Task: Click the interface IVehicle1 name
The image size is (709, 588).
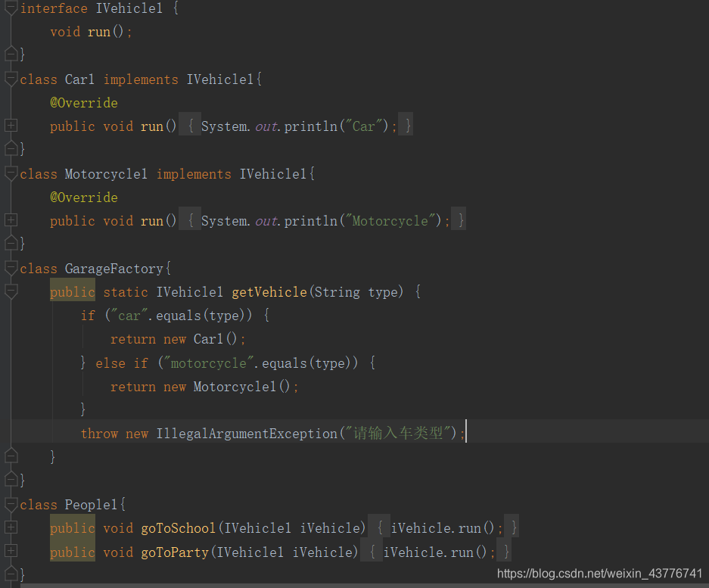Action: 129,8
